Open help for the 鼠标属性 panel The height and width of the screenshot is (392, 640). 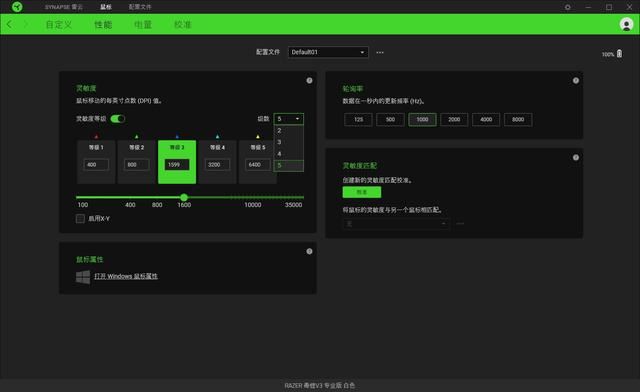coord(309,251)
